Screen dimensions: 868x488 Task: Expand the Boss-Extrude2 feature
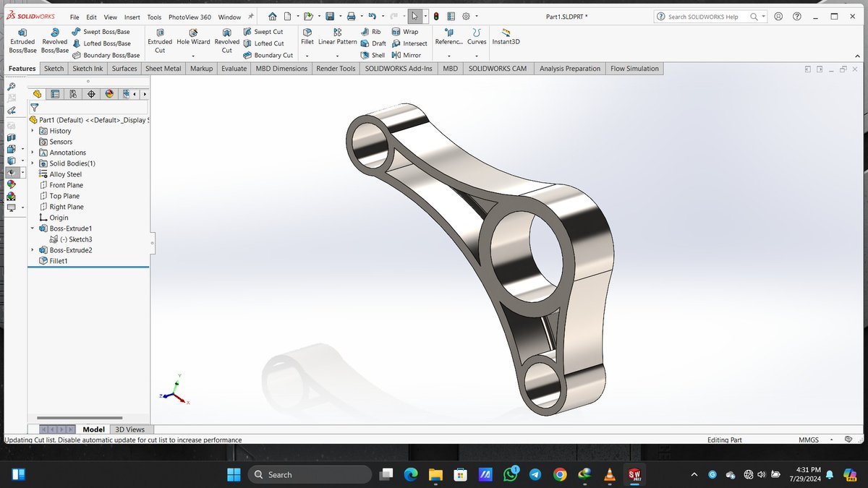(x=33, y=250)
